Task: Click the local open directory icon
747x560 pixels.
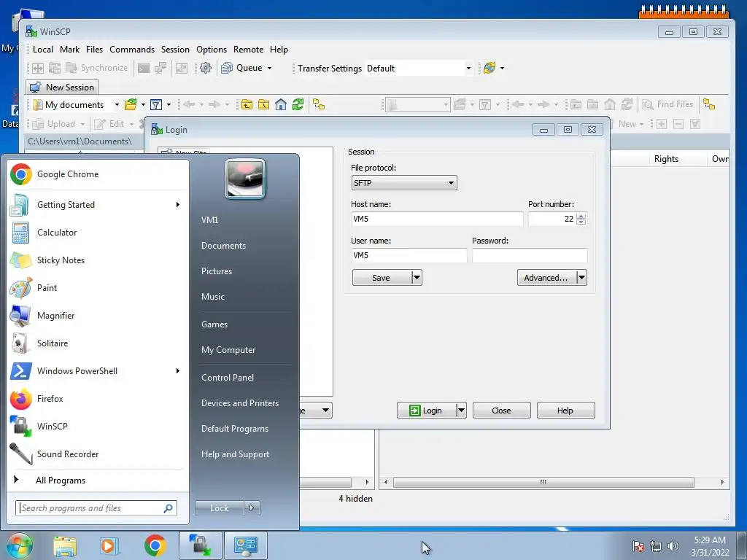Action: click(131, 105)
